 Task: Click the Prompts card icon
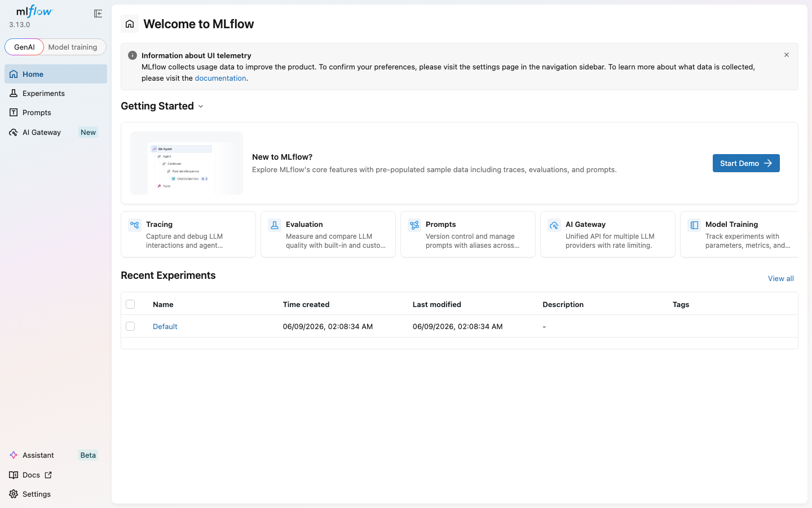click(414, 225)
